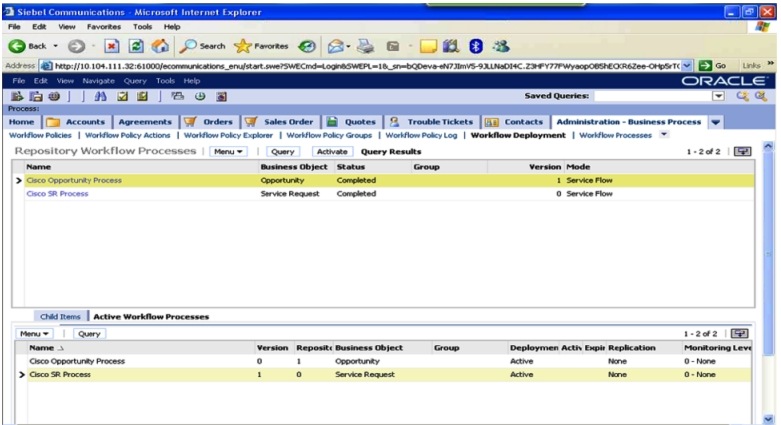Open the Cisco SR Process link in the repository list
This screenshot has height=425, width=781.
[55, 194]
